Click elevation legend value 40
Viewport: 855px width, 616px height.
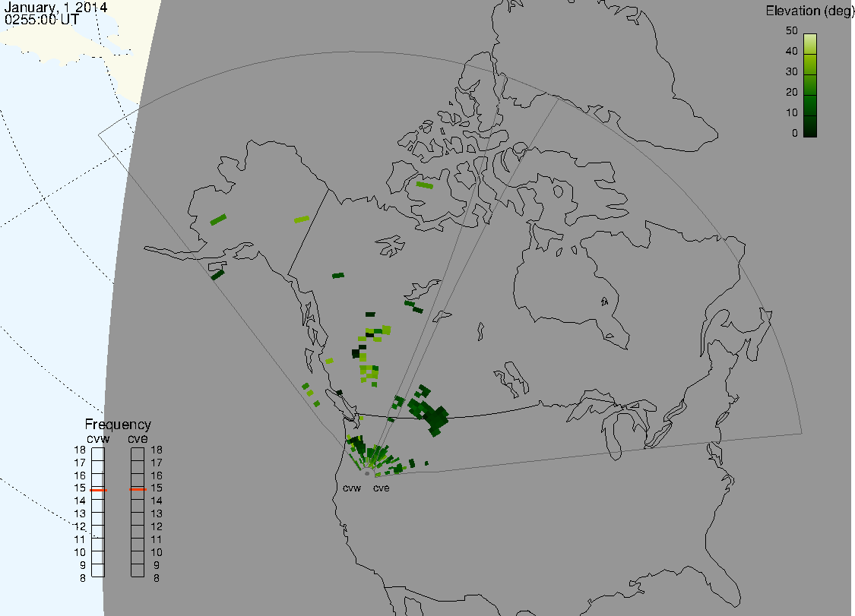click(792, 51)
